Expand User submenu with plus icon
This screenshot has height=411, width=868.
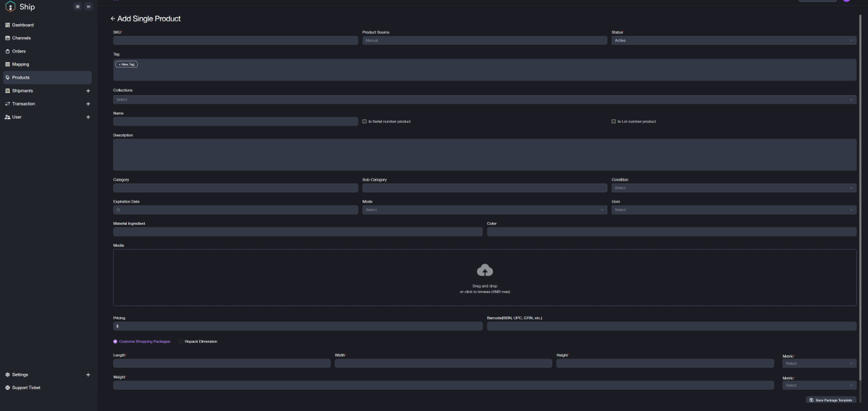click(88, 117)
